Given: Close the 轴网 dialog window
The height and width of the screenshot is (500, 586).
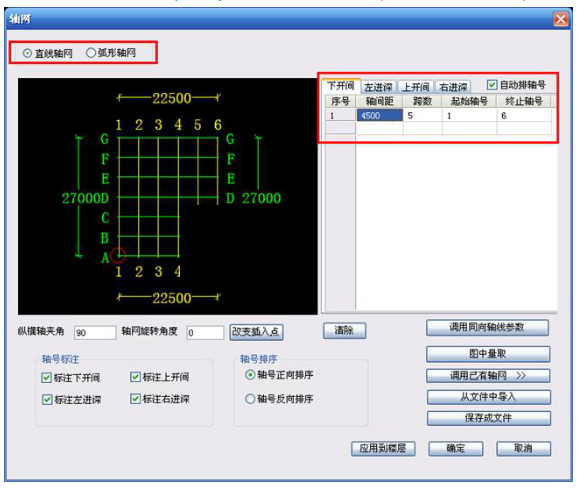Looking at the screenshot, I should click(x=561, y=19).
